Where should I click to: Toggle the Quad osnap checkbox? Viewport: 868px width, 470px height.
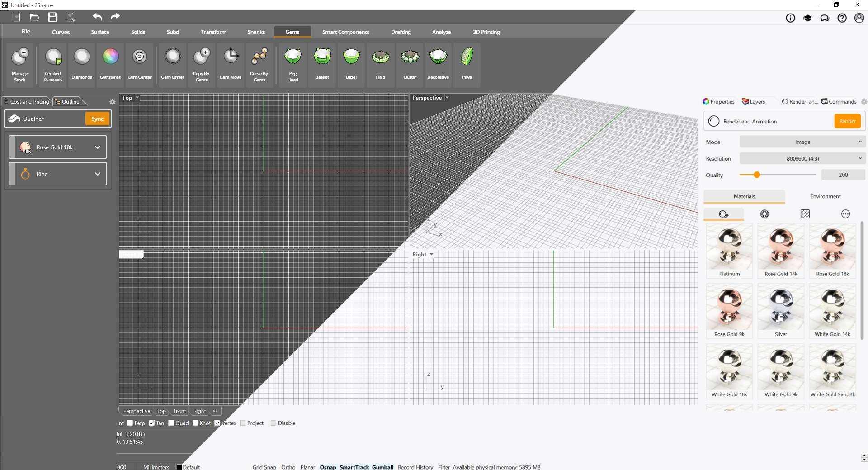coord(171,423)
